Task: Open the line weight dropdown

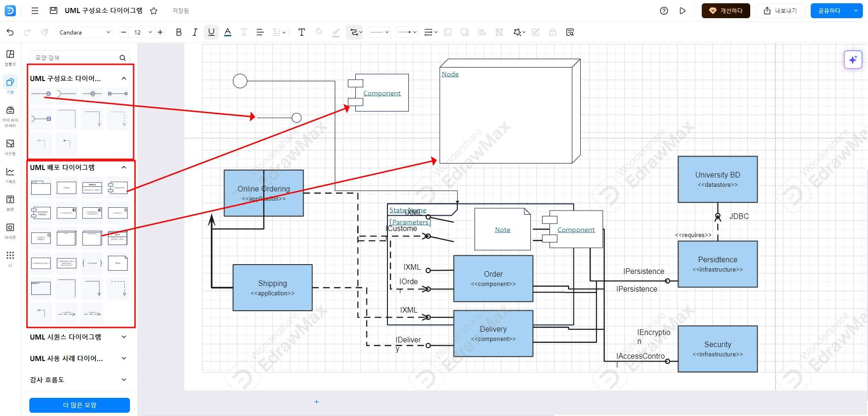Action: click(x=431, y=32)
